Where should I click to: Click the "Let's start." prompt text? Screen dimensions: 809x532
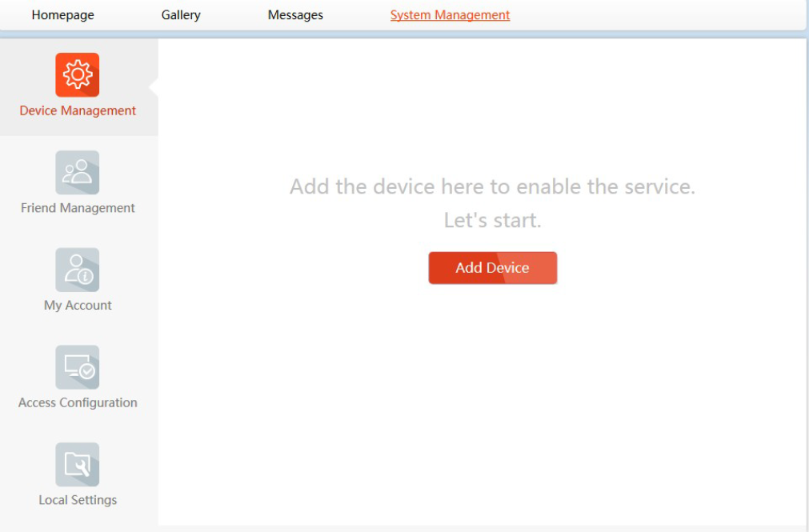[492, 221]
